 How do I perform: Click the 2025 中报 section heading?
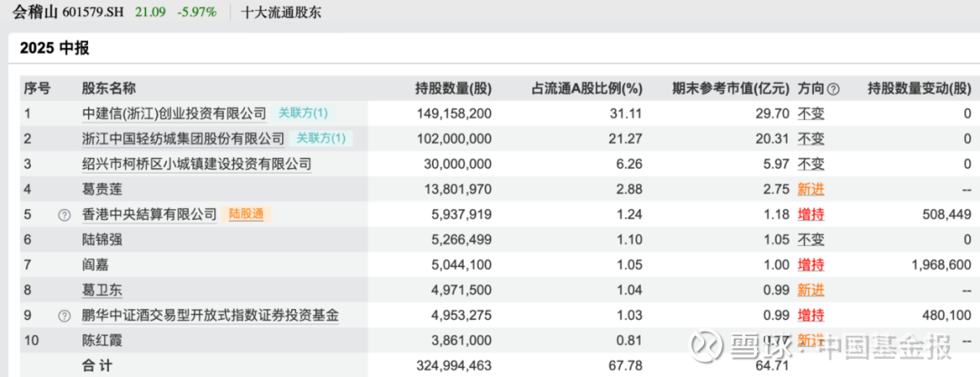[54, 47]
